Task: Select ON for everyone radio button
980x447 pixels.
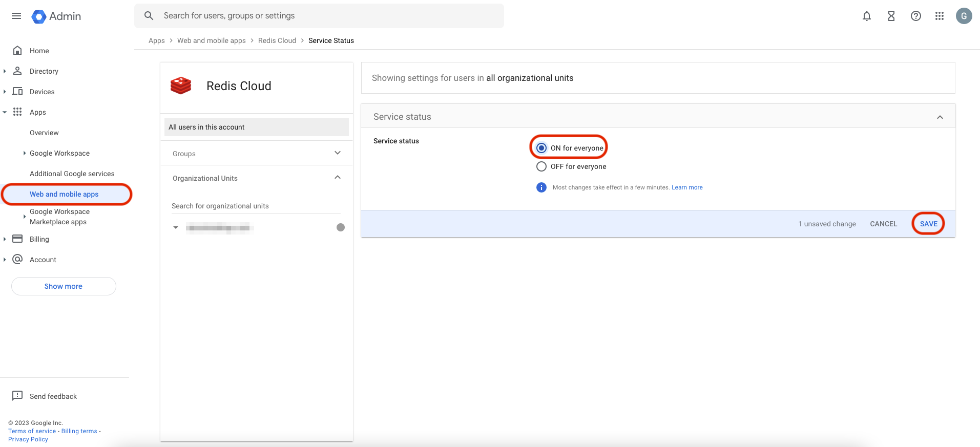Action: pyautogui.click(x=541, y=148)
